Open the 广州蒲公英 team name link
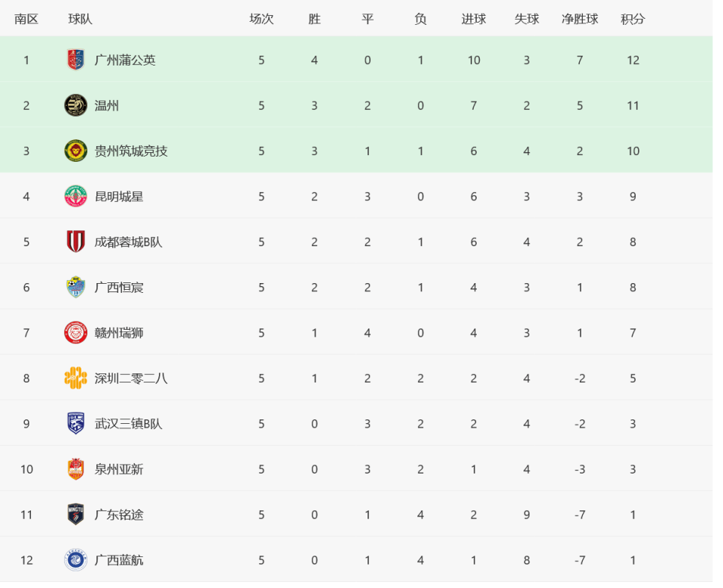This screenshot has height=588, width=723. click(126, 60)
